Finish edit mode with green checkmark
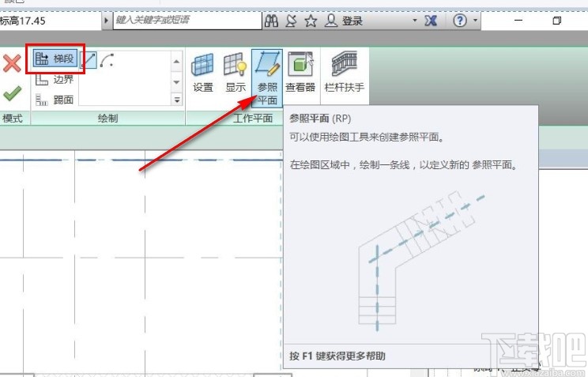Viewport: 588px width, 377px height. [12, 93]
